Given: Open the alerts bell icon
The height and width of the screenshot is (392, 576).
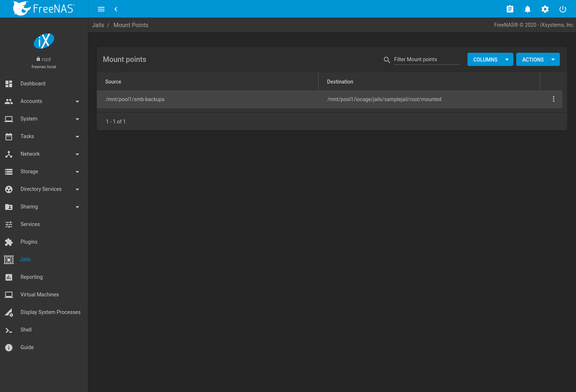Looking at the screenshot, I should pyautogui.click(x=527, y=9).
